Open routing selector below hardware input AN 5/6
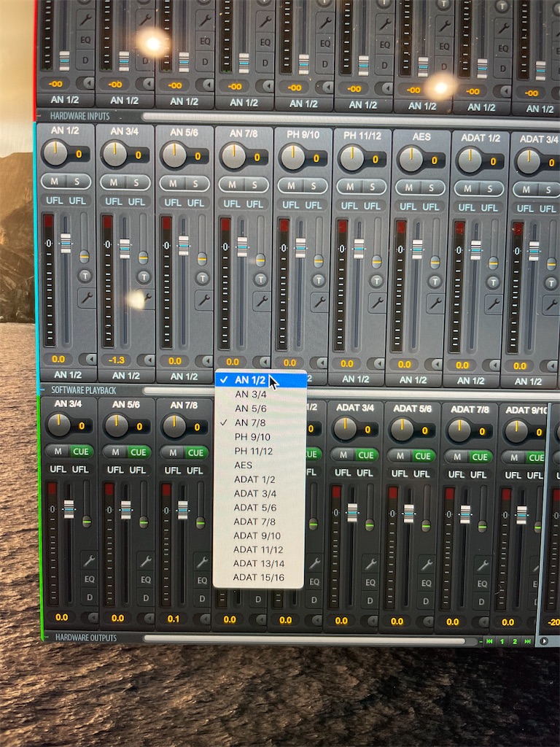 184,376
